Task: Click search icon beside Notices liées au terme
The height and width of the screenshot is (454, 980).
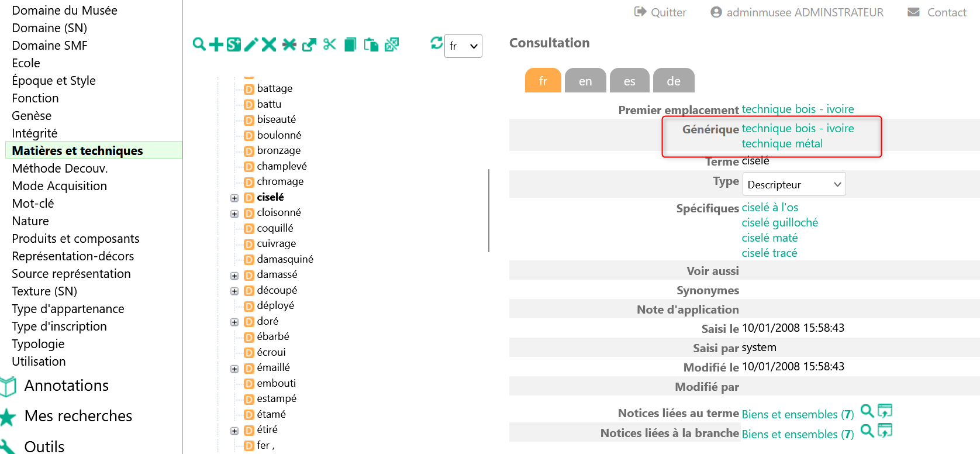Action: click(867, 411)
